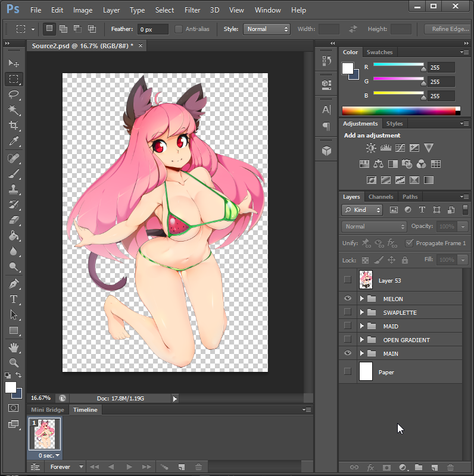474x476 pixels.
Task: Expand the MAID group
Action: tap(362, 326)
